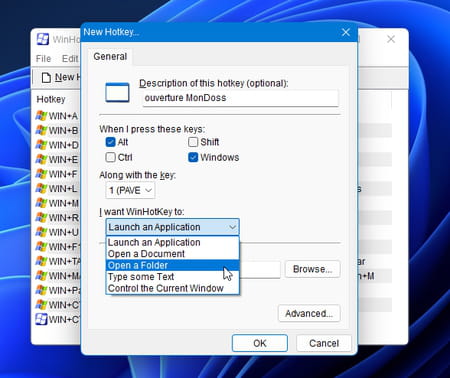Viewport: 450px width, 378px height.
Task: Switch to the General tab
Action: click(110, 56)
